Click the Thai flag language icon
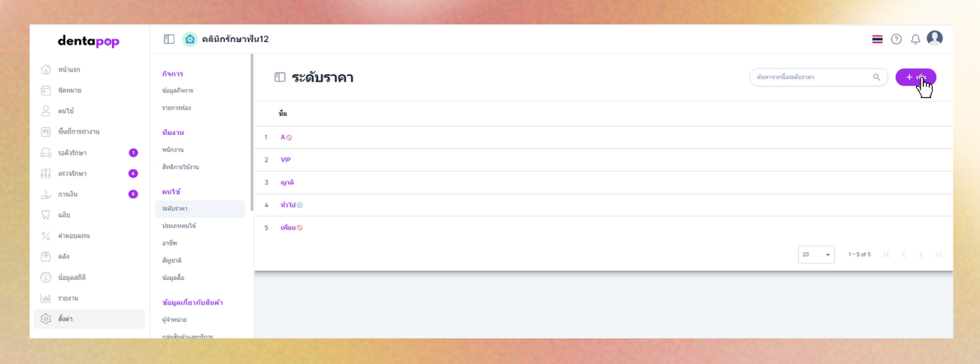 (x=877, y=39)
